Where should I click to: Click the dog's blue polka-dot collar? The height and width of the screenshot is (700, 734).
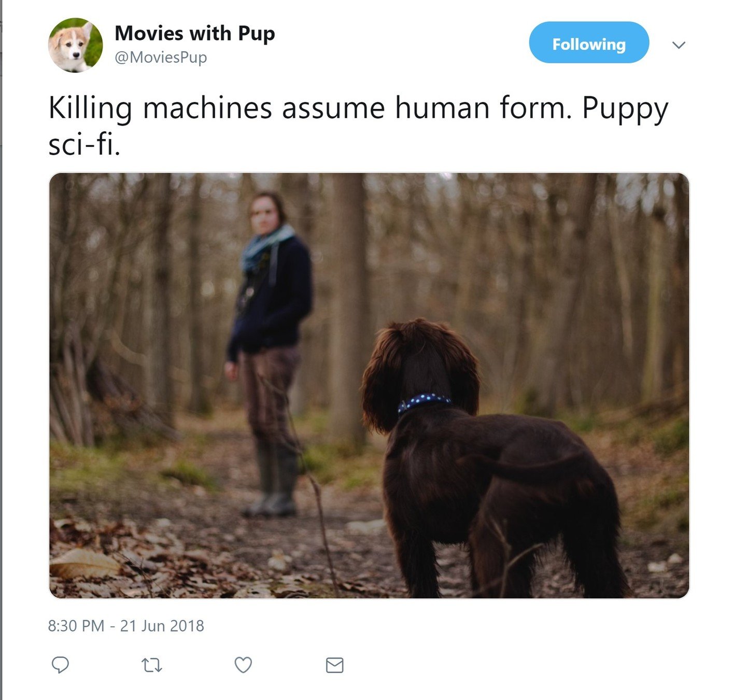click(x=424, y=402)
